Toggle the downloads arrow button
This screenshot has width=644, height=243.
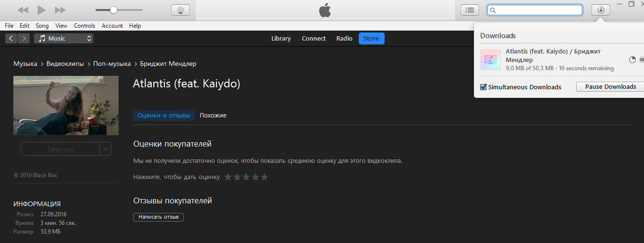601,10
